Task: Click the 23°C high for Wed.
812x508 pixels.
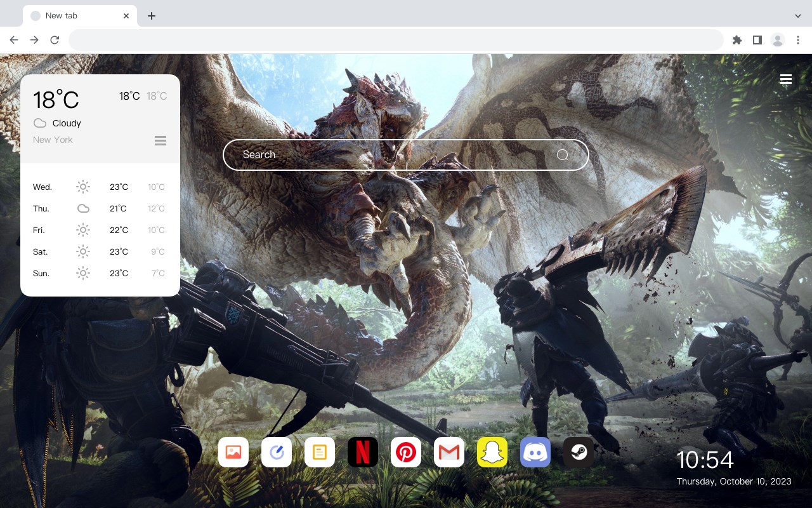Action: coord(119,187)
